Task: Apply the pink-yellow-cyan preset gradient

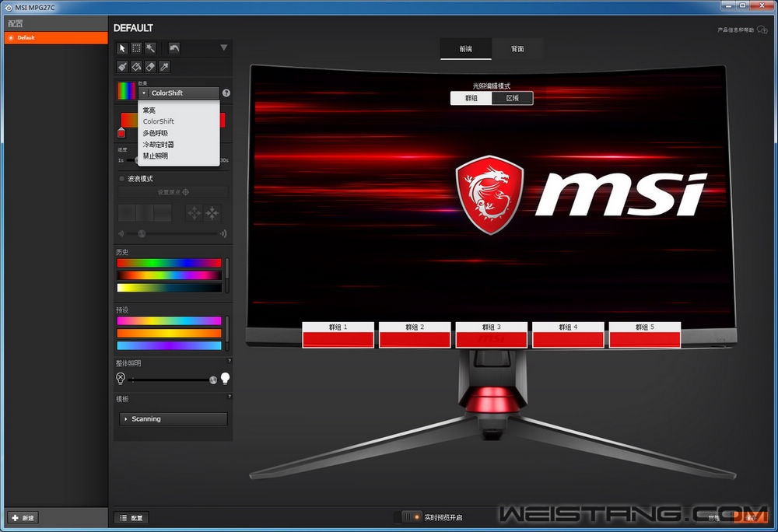Action: tap(169, 320)
